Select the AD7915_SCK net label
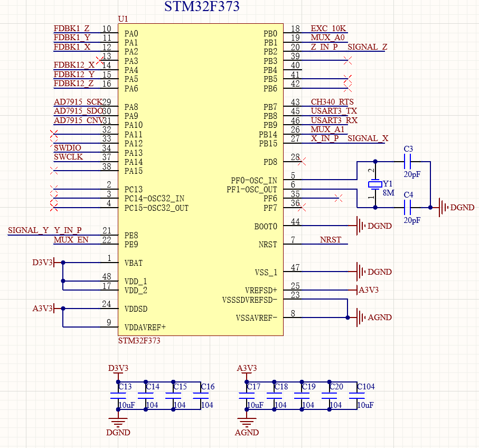 78,102
